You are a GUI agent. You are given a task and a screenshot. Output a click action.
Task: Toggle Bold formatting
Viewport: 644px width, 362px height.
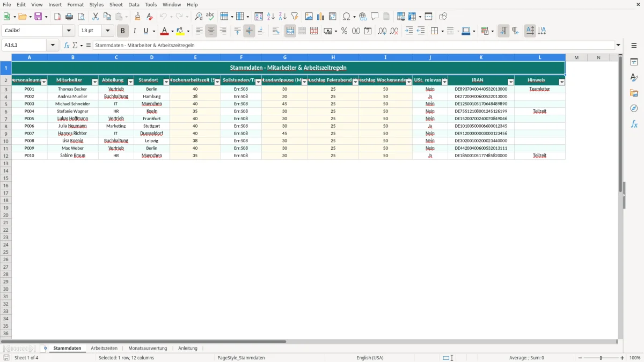click(x=123, y=31)
